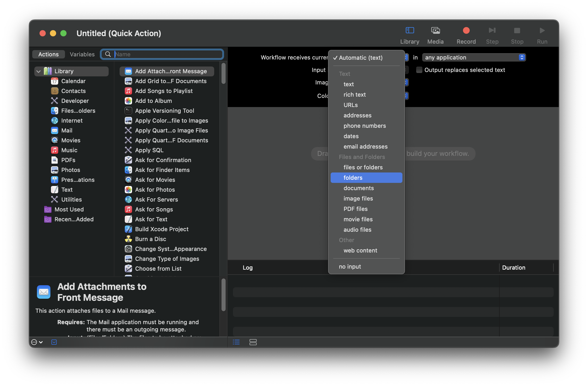The height and width of the screenshot is (386, 588).
Task: Select the Calendar category icon
Action: [x=54, y=81]
